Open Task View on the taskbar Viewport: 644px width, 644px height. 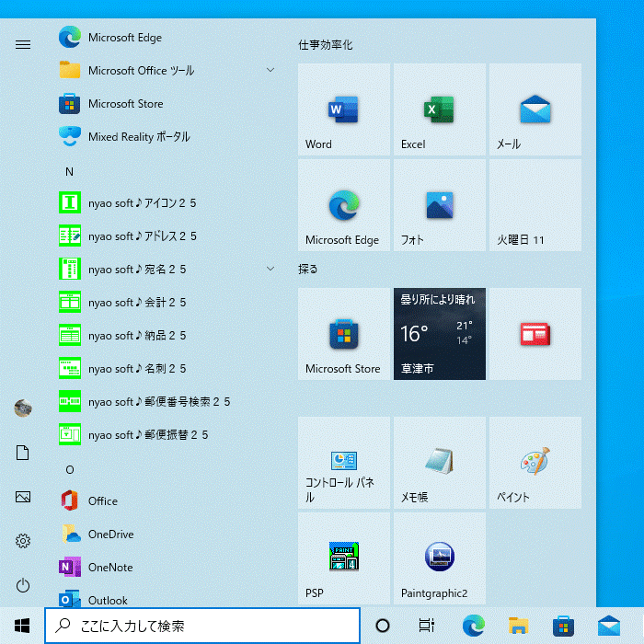[426, 626]
